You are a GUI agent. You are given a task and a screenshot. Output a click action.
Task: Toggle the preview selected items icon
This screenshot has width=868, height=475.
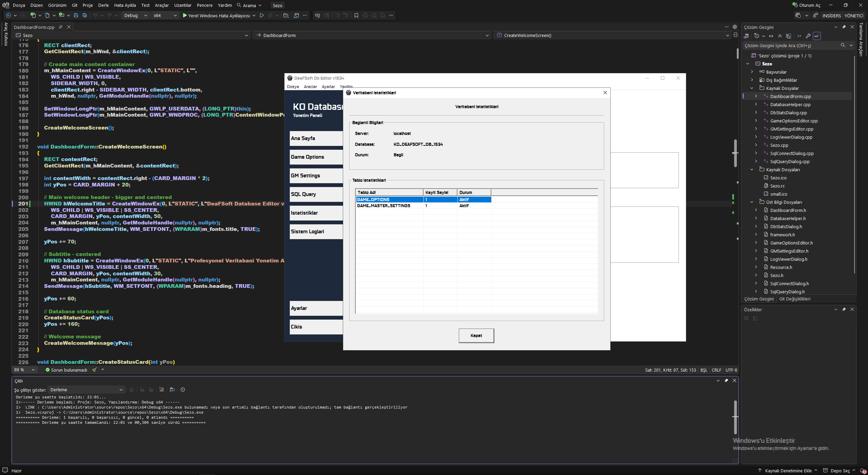(817, 36)
